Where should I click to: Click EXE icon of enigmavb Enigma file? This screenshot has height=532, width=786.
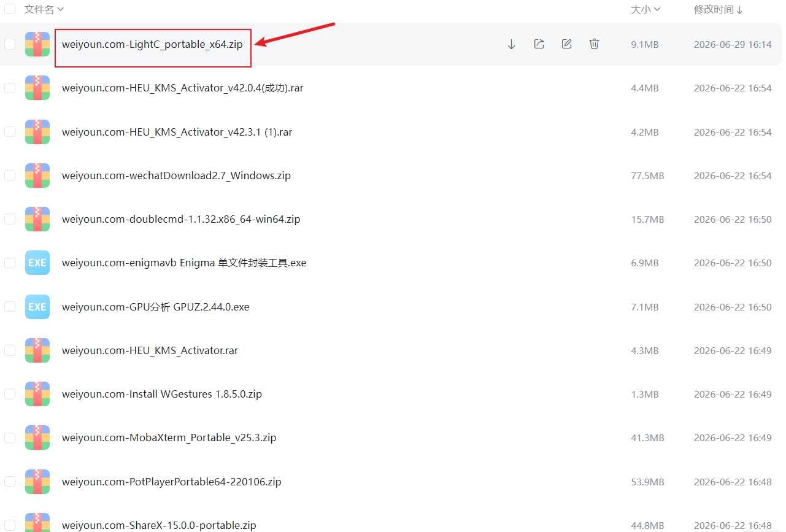point(37,263)
